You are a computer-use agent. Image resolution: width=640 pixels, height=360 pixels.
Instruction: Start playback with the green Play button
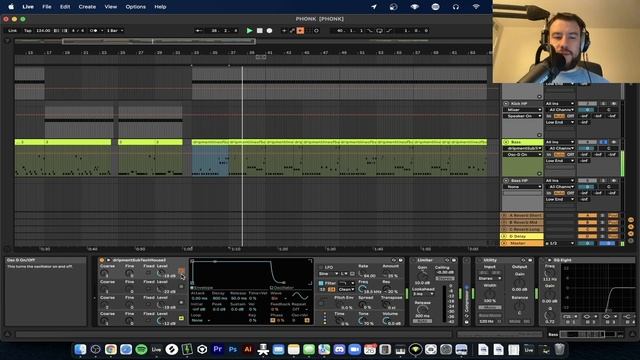pyautogui.click(x=249, y=31)
